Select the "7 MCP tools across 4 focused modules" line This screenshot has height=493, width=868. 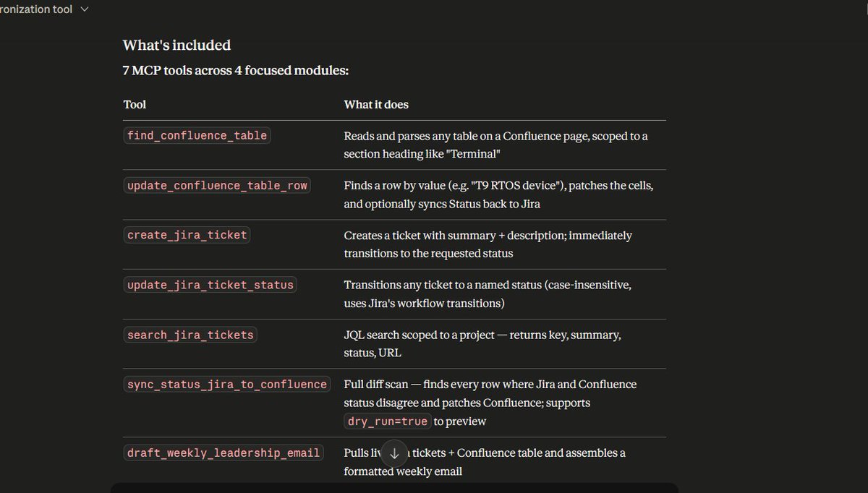235,71
